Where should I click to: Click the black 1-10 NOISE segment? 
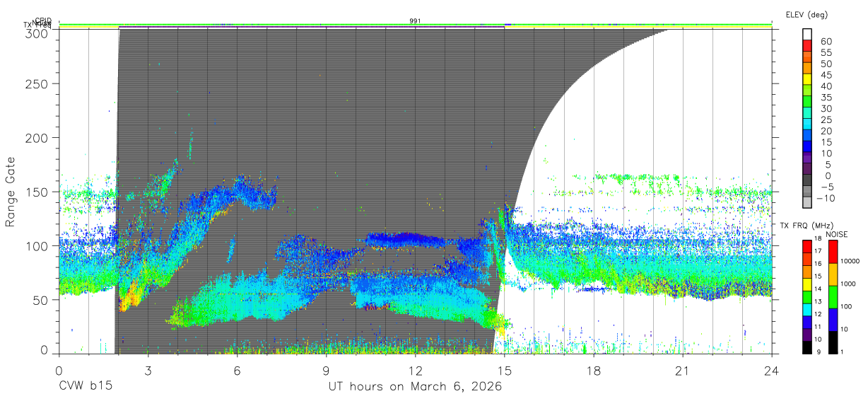pyautogui.click(x=832, y=341)
